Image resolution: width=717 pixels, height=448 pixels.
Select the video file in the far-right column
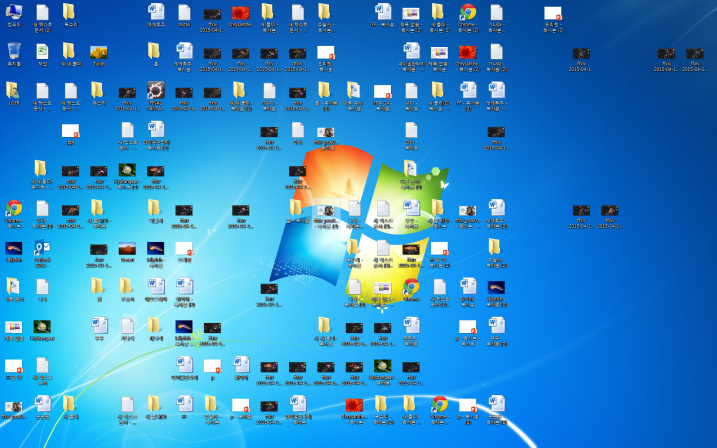pos(694,54)
